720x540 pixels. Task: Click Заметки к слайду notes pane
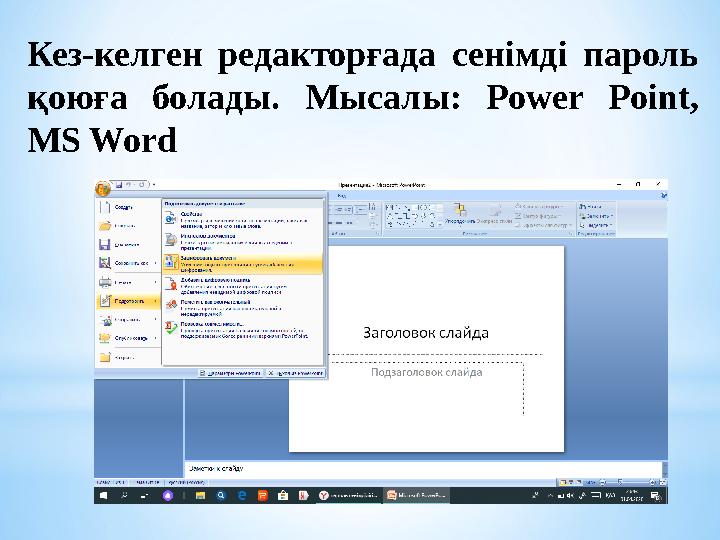pos(423,468)
